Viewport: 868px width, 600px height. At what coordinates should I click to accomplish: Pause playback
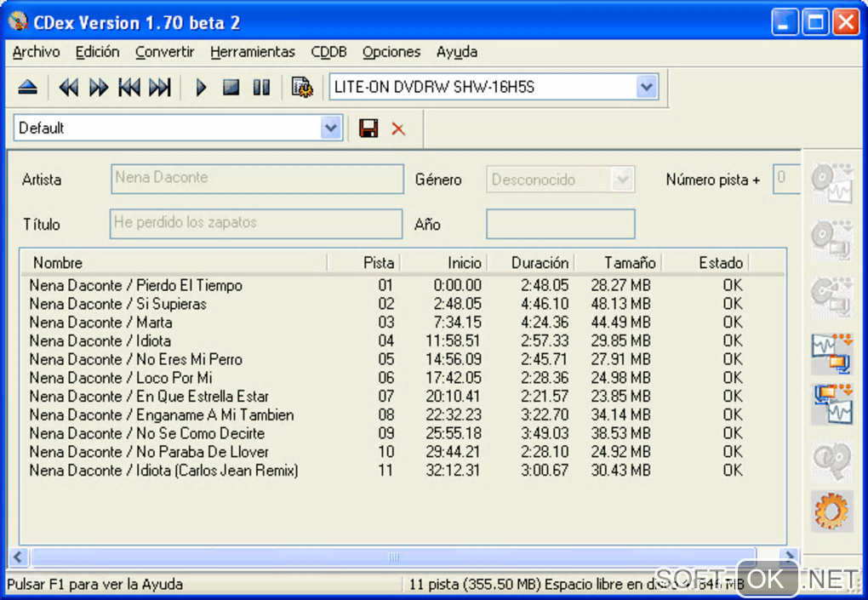tap(261, 87)
